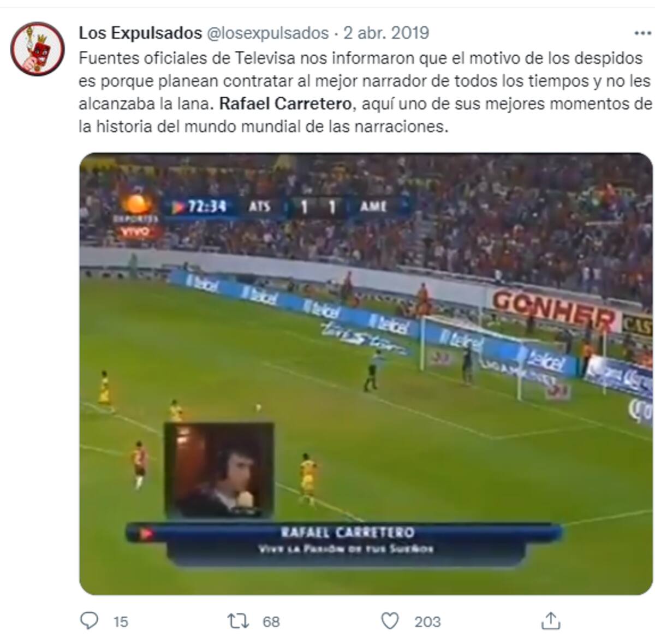
Task: Click the reply speech bubble icon
Action: point(89,621)
